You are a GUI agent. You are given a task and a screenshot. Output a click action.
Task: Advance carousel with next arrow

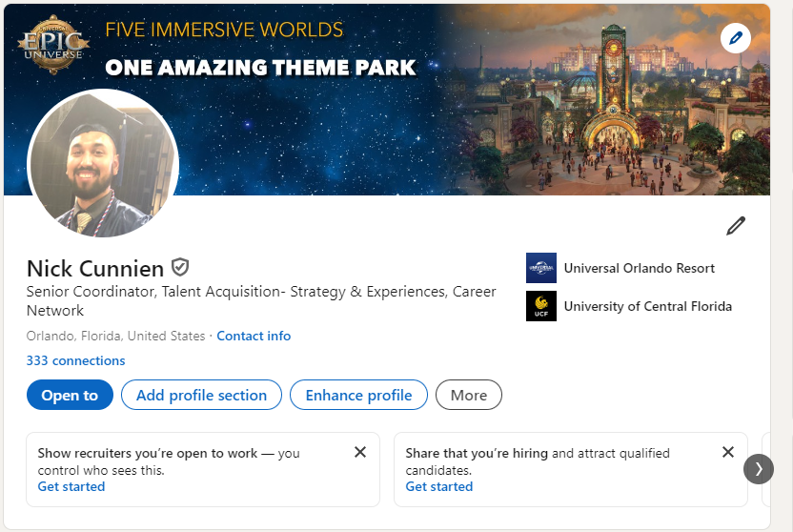tap(758, 469)
